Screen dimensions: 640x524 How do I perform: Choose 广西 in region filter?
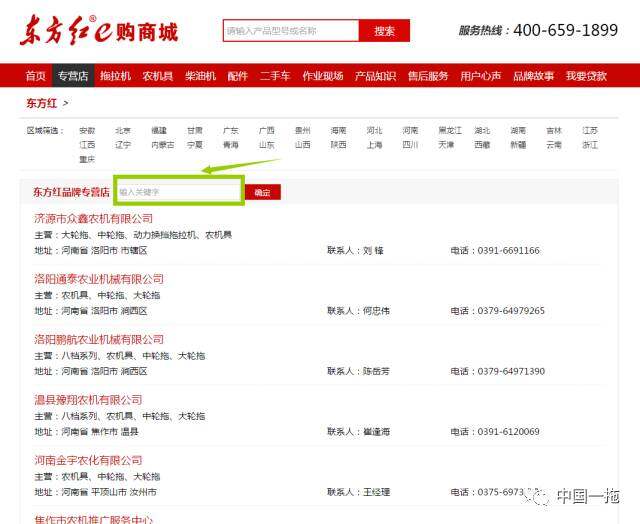267,131
